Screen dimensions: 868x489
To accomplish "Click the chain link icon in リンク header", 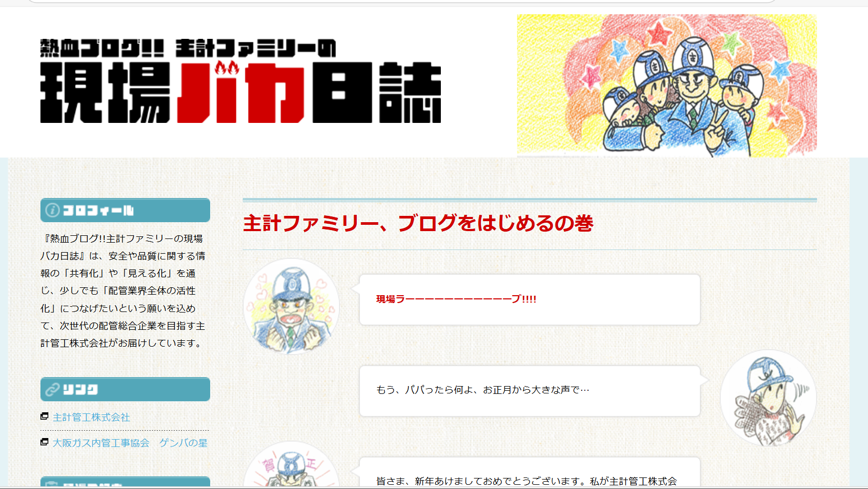I will (x=52, y=389).
